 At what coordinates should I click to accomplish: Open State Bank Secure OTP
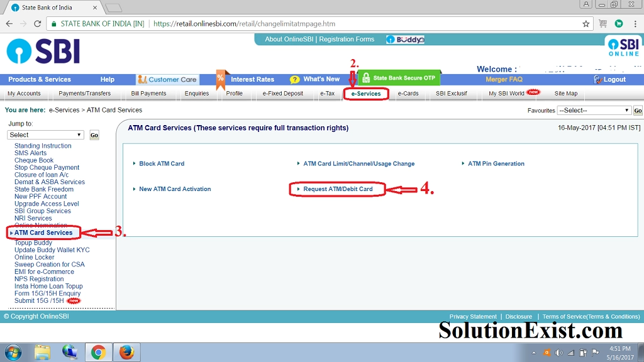(x=399, y=78)
